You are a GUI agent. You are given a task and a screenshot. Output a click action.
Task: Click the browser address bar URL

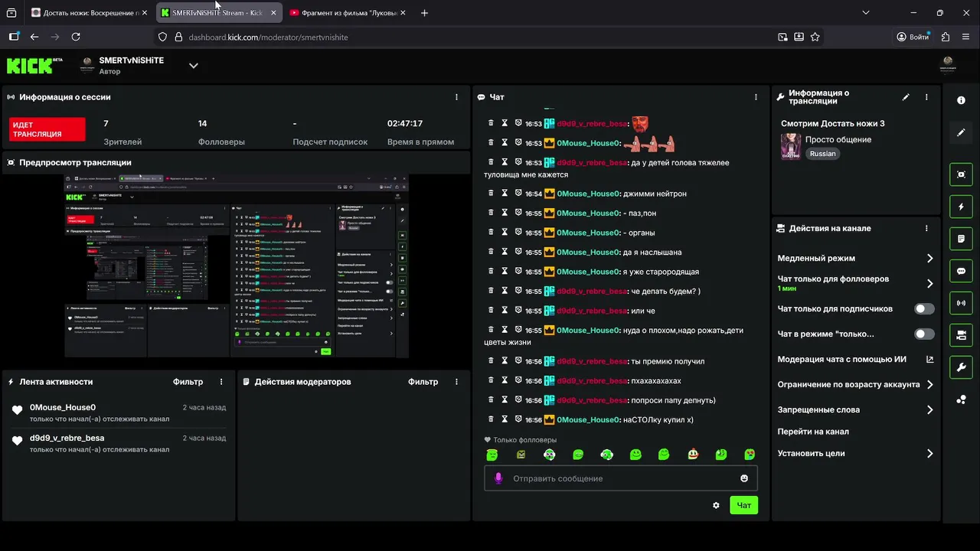268,37
